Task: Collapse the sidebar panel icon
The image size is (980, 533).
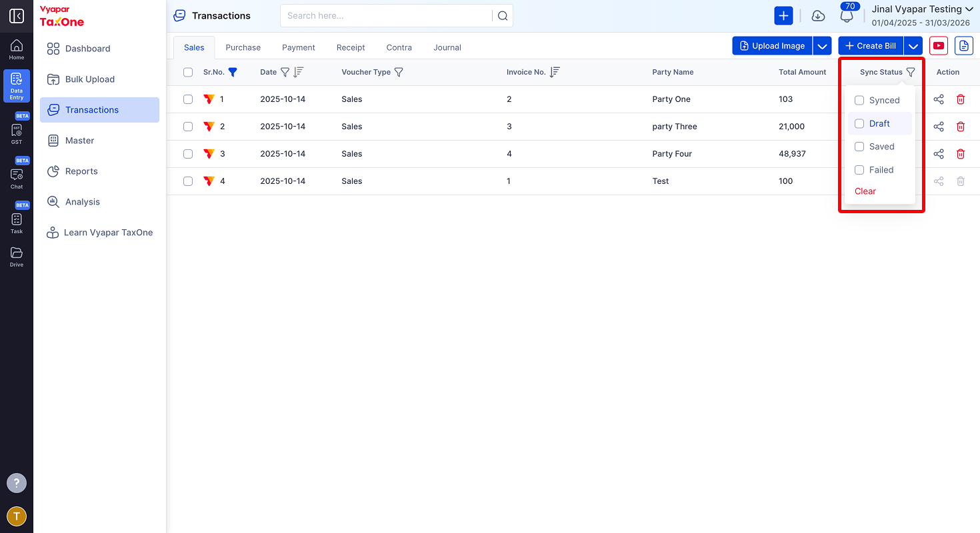Action: 17,16
